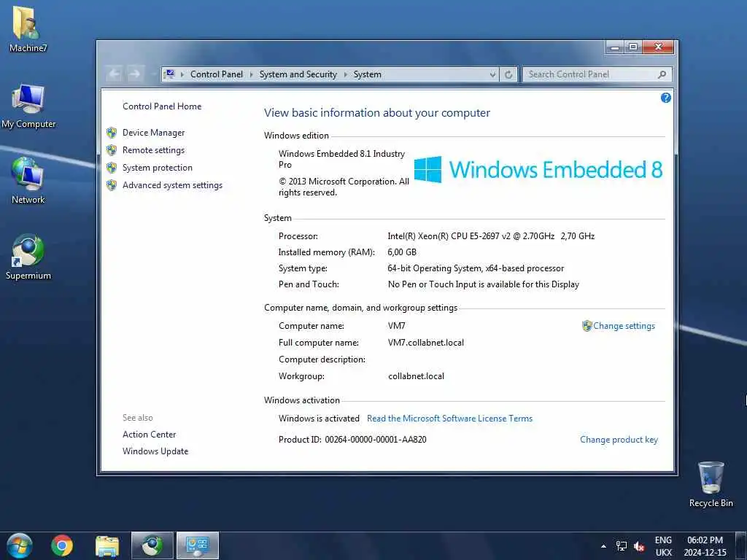Open the network status tray icon
The width and height of the screenshot is (747, 560).
pyautogui.click(x=622, y=545)
